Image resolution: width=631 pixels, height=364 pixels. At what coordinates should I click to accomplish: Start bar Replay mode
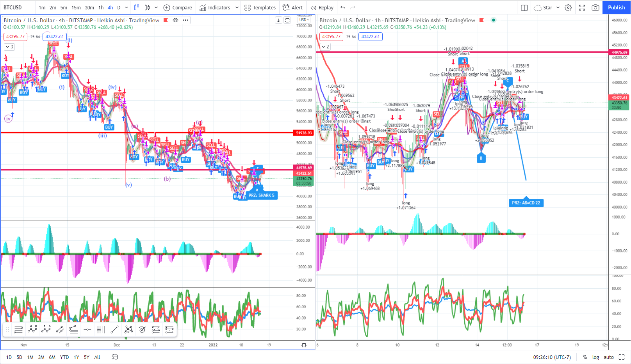coord(322,7)
